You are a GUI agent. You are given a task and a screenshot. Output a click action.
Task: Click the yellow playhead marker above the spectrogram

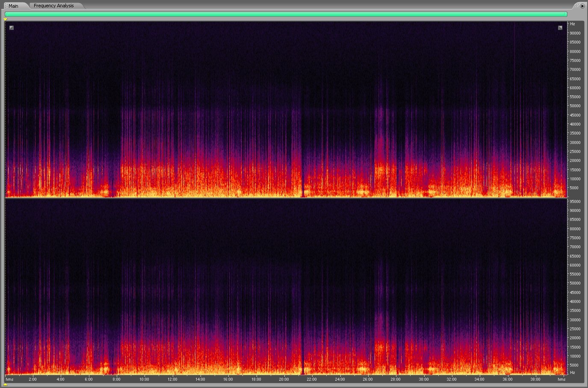pos(5,19)
